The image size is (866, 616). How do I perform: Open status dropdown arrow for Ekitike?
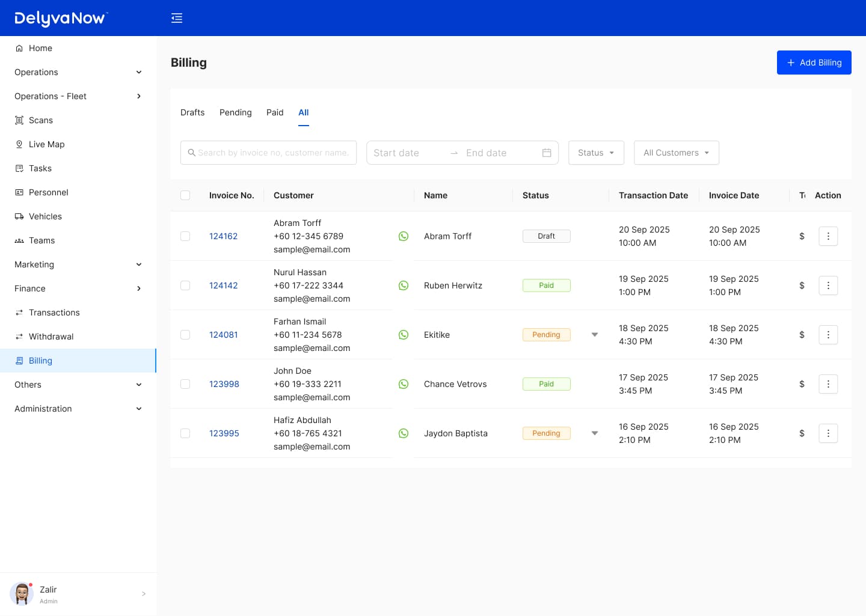tap(595, 335)
